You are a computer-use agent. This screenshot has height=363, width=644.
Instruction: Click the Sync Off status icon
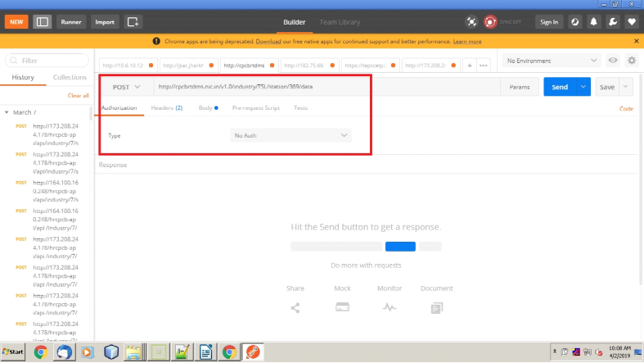point(490,22)
